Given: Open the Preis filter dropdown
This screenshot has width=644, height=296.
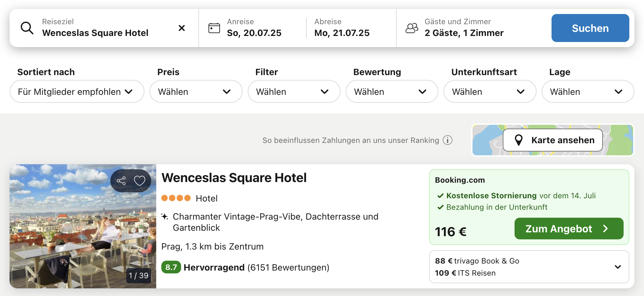Looking at the screenshot, I should 196,91.
